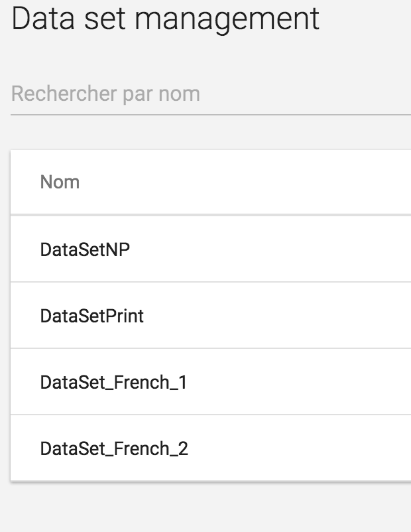Click the 'Data set management' page heading
411x532 pixels.
[x=166, y=20]
